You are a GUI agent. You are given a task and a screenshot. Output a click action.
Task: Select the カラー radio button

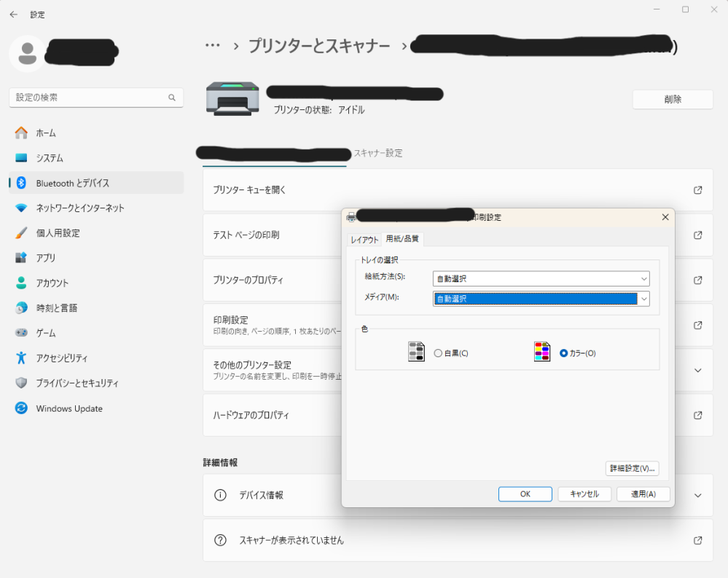pyautogui.click(x=564, y=354)
